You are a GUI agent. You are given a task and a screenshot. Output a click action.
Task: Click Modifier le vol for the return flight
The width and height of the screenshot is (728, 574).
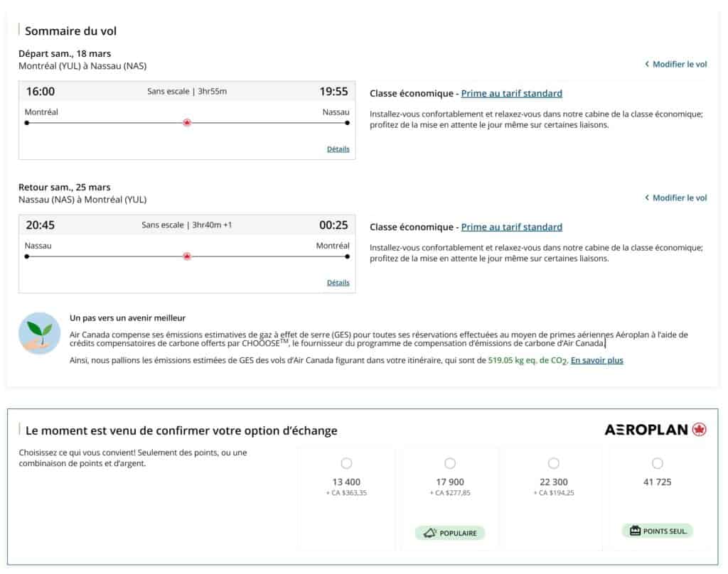tap(679, 197)
